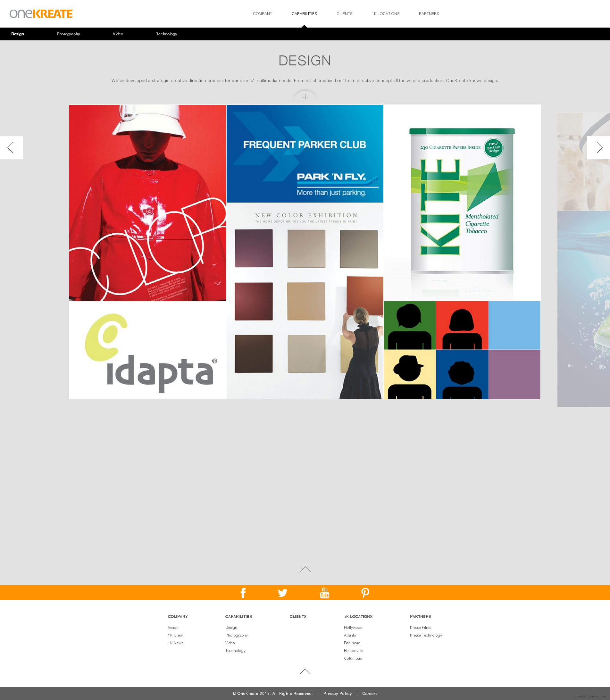Viewport: 610px width, 700px height.
Task: Open the COMPANY top menu
Action: coord(263,13)
